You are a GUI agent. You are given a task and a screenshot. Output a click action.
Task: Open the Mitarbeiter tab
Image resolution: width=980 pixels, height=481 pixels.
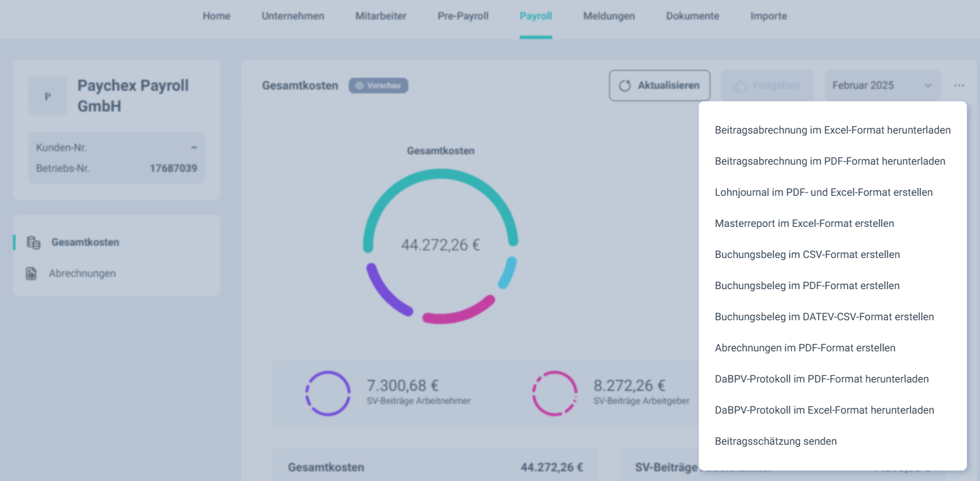[380, 16]
